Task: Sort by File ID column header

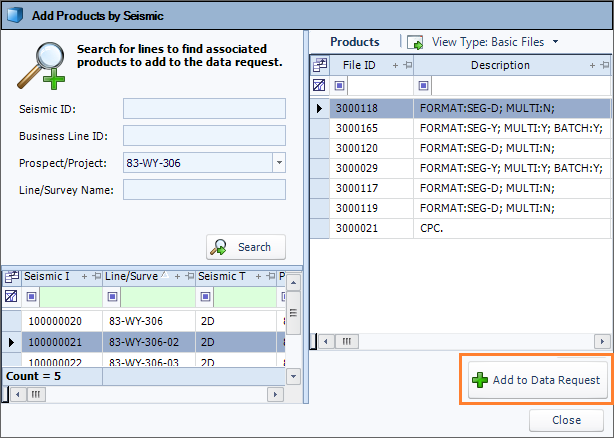Action: pos(359,65)
